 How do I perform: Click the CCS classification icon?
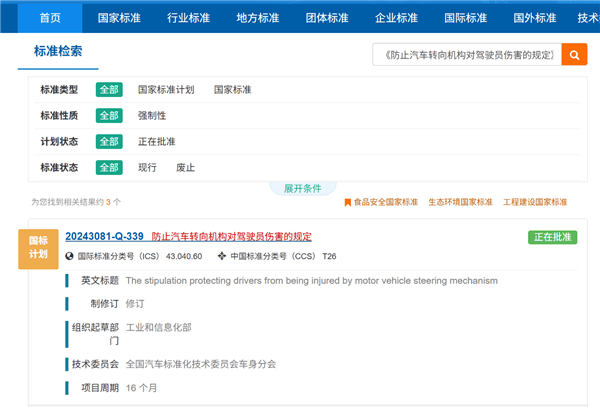[x=222, y=256]
